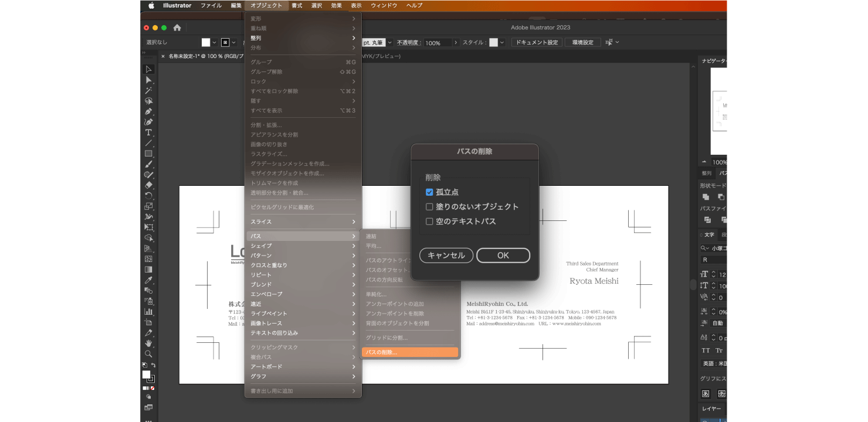This screenshot has width=868, height=422.
Task: Select the Eyedropper tool
Action: (148, 280)
